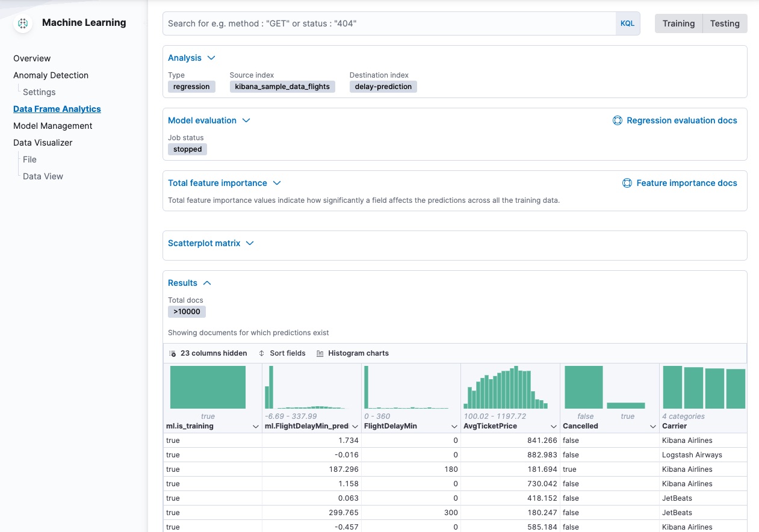Viewport: 759px width, 532px height.
Task: Go to Anomaly Detection section
Action: point(51,75)
